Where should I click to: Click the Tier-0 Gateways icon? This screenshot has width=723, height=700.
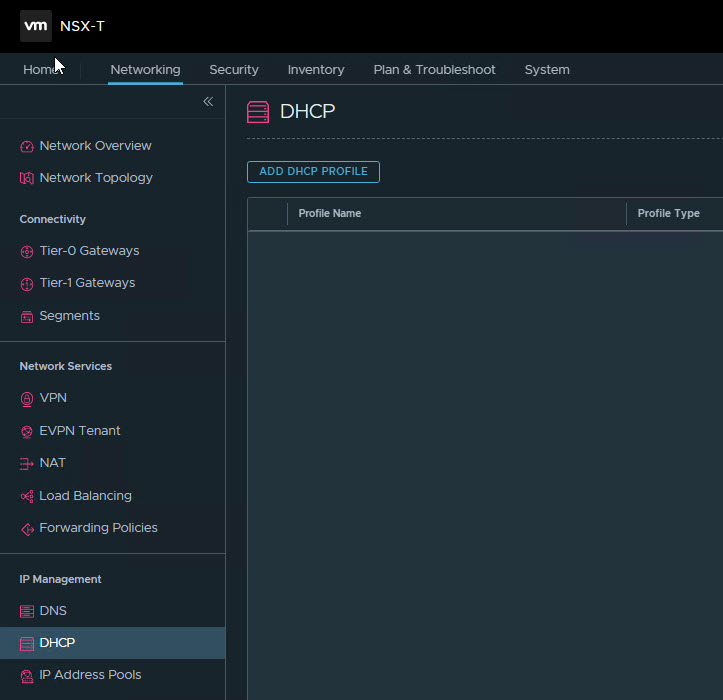click(27, 251)
